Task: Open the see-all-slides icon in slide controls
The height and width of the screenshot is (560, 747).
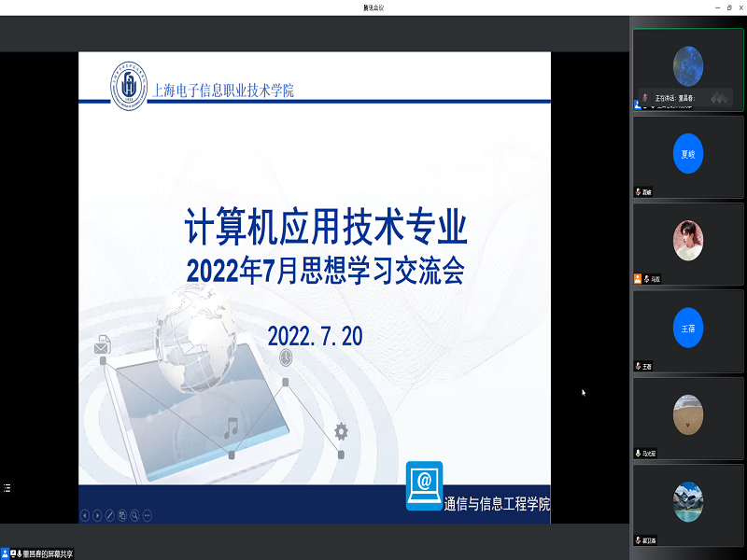Action: click(122, 515)
